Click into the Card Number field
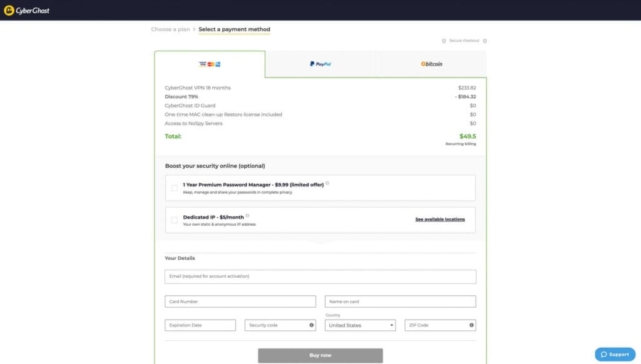This screenshot has height=364, width=641. tap(240, 301)
